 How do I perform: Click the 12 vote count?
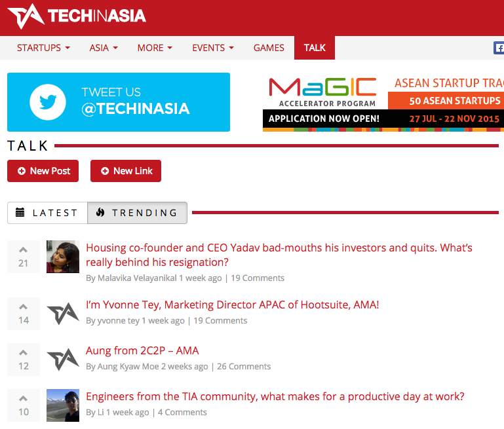click(23, 366)
